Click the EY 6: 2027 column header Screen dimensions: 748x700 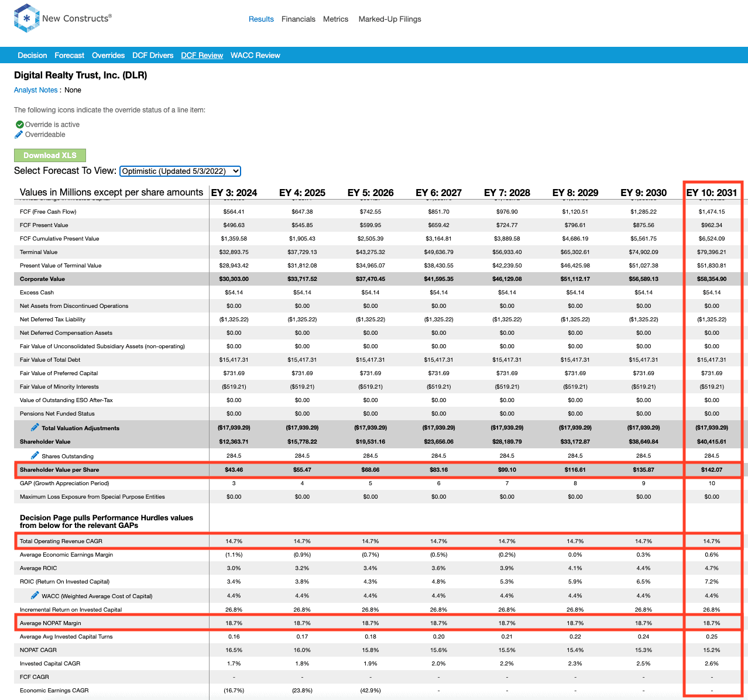(x=439, y=193)
